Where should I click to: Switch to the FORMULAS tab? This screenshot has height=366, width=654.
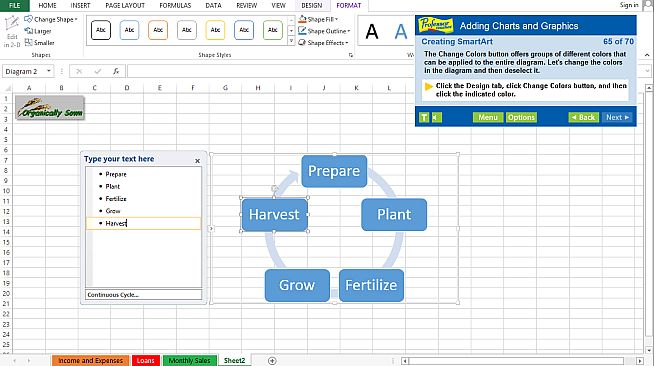pos(175,5)
